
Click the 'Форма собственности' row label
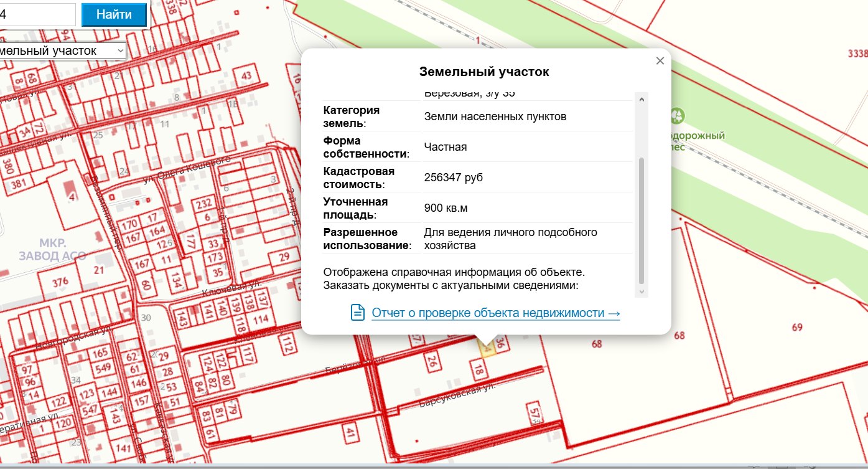tap(366, 147)
